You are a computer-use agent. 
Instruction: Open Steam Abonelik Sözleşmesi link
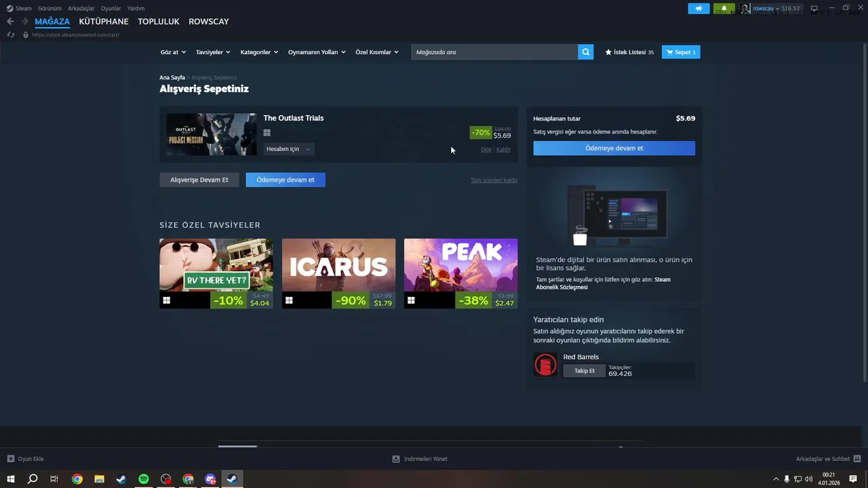[x=603, y=283]
